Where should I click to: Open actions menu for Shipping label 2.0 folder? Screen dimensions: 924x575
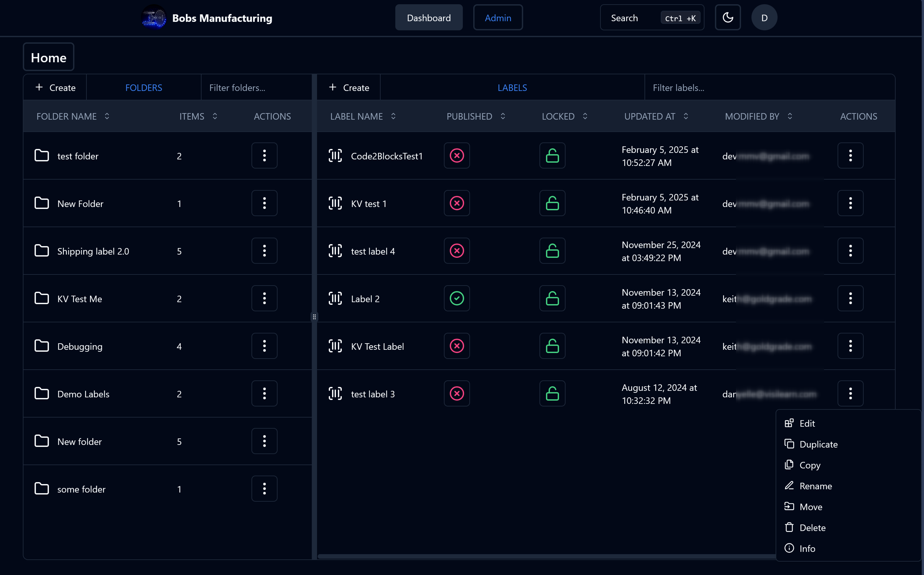(264, 251)
